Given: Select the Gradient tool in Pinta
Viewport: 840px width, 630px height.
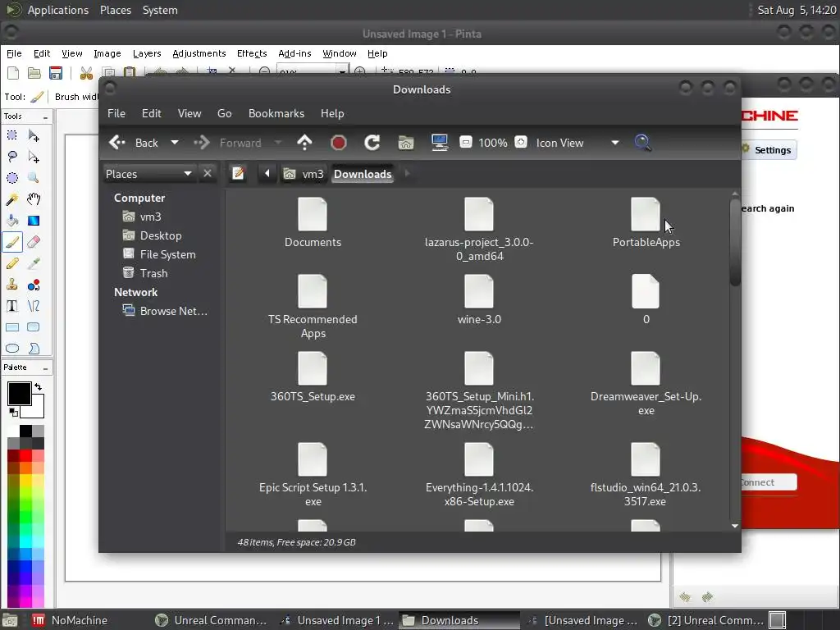Looking at the screenshot, I should [x=33, y=220].
